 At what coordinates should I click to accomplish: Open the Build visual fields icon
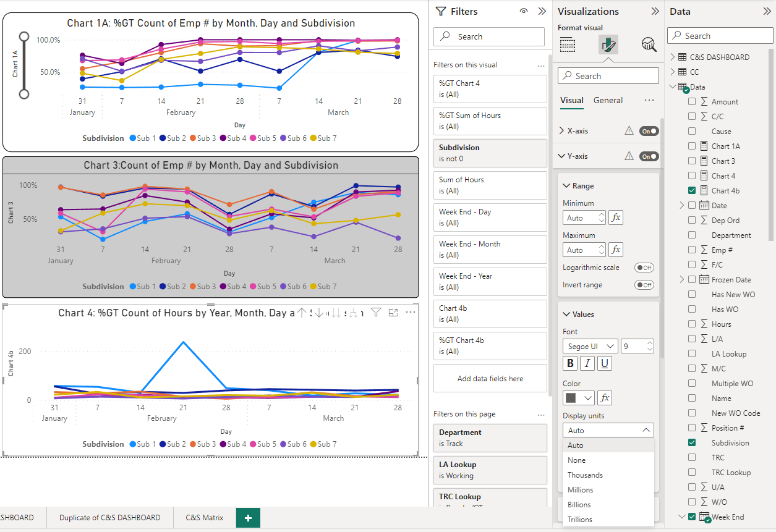[568, 44]
